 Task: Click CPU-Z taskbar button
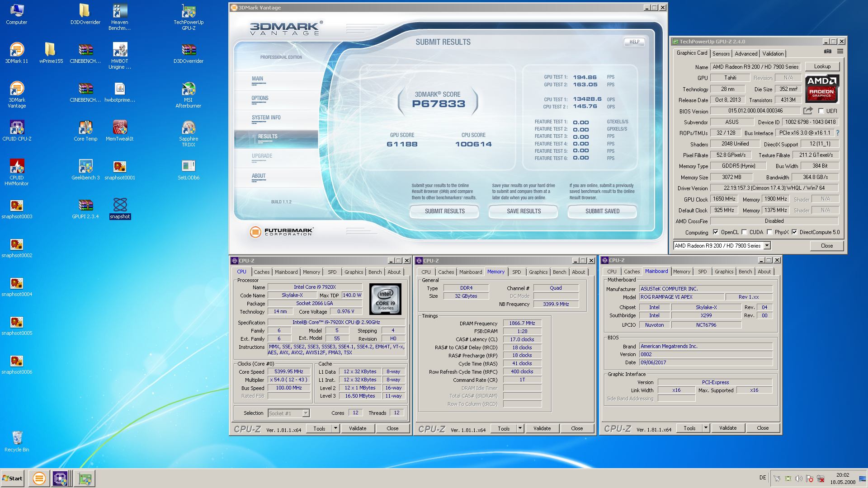[60, 478]
